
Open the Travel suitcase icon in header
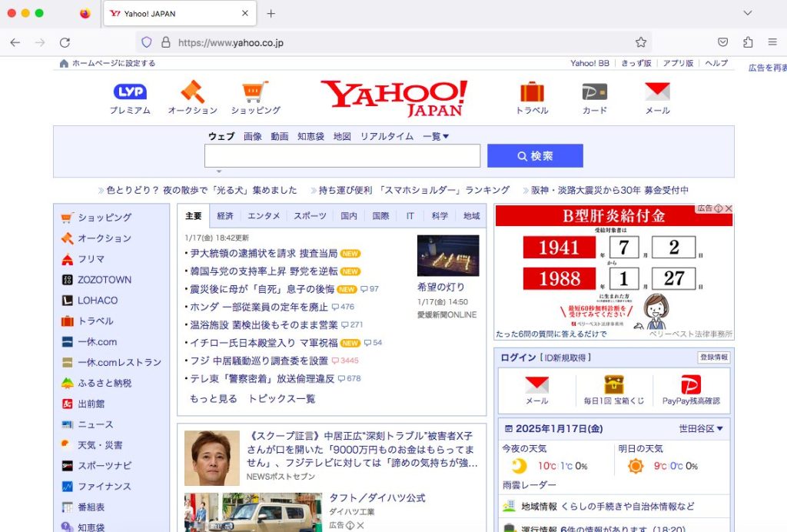point(532,91)
